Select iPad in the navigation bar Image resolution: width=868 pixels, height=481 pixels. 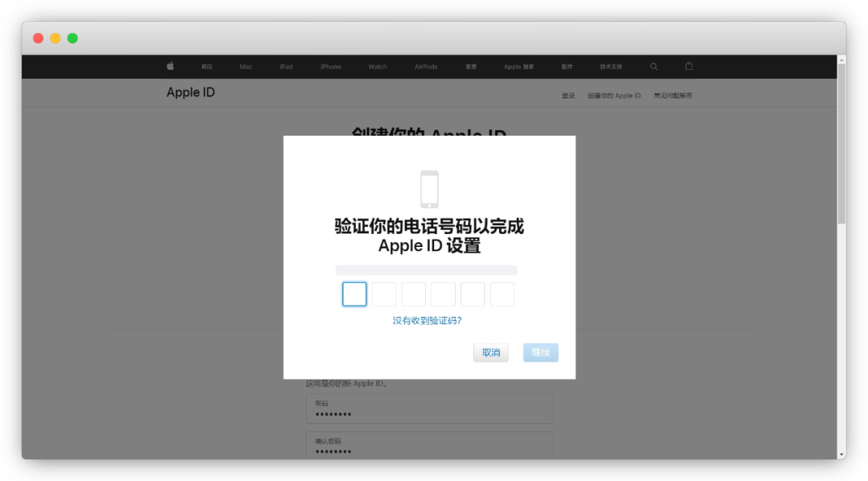286,67
